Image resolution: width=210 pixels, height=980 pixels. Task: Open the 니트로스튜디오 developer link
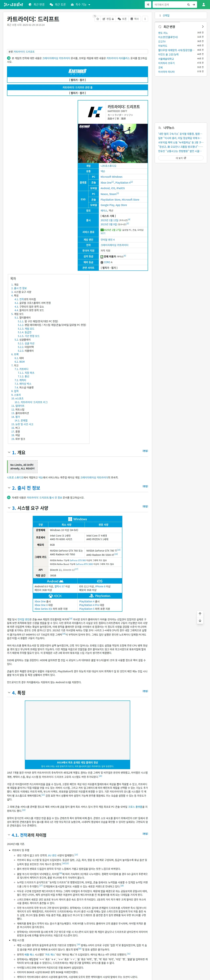[x=108, y=166]
